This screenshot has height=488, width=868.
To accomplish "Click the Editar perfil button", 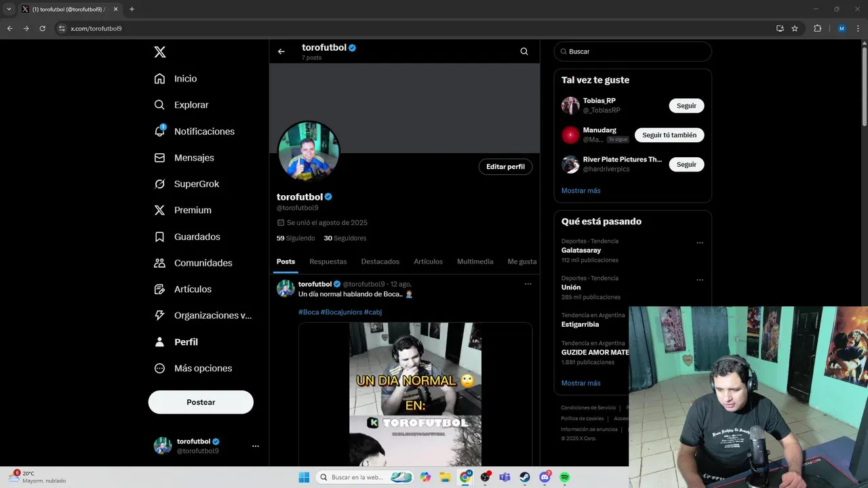I will (505, 167).
